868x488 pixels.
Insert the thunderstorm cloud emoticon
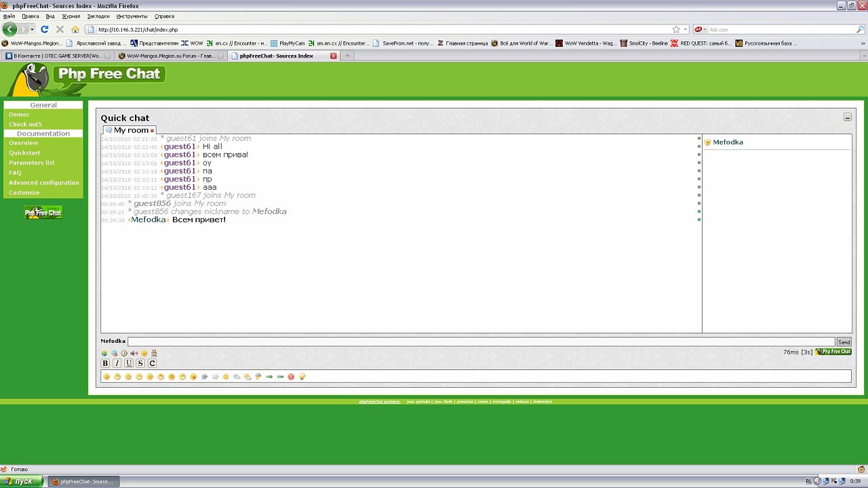pos(258,377)
